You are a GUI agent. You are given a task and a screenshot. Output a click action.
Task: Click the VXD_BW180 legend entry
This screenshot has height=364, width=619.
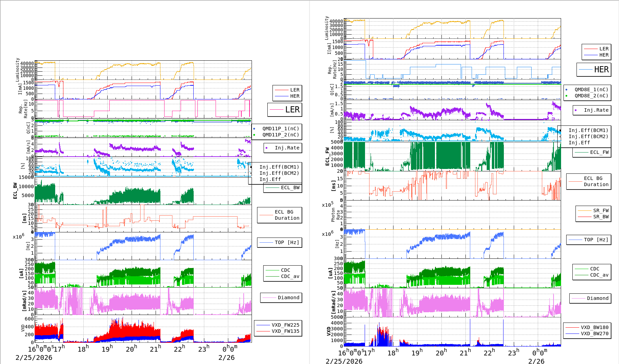[594, 327]
